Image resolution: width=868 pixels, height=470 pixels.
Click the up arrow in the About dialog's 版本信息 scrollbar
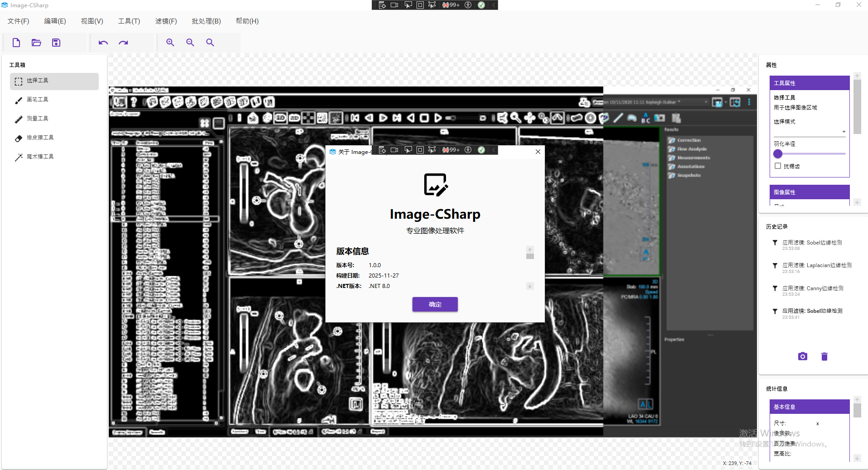530,249
